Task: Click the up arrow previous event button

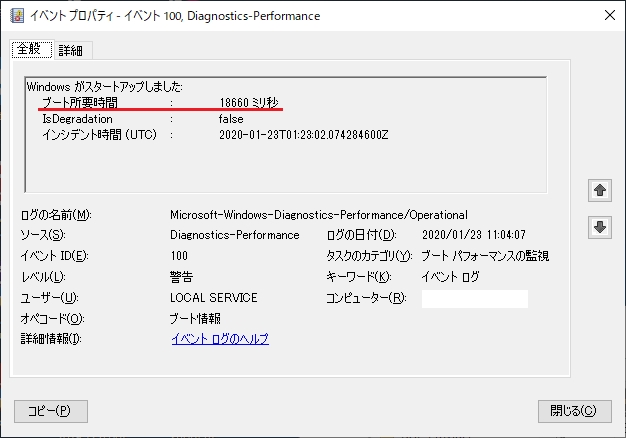Action: pos(600,190)
